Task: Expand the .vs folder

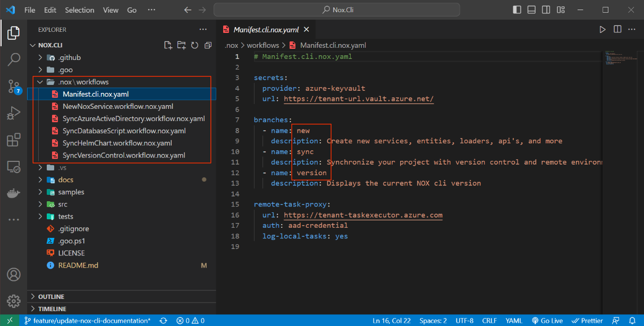Action: pyautogui.click(x=122, y=167)
